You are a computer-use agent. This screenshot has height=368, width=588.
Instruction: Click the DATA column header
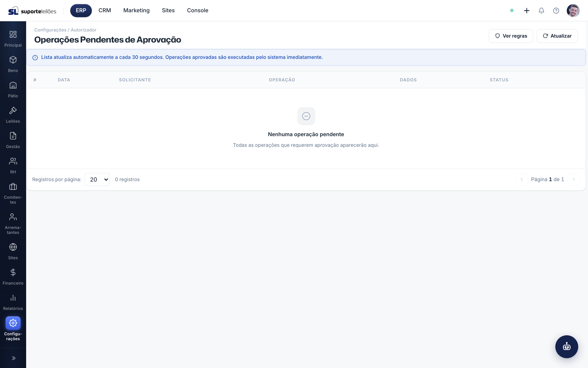click(x=64, y=80)
